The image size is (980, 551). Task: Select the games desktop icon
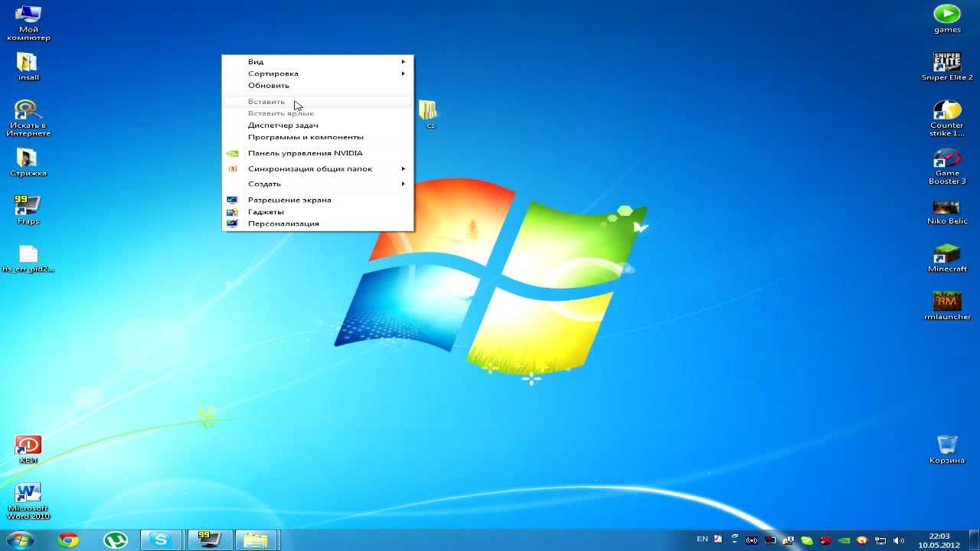pos(947,18)
